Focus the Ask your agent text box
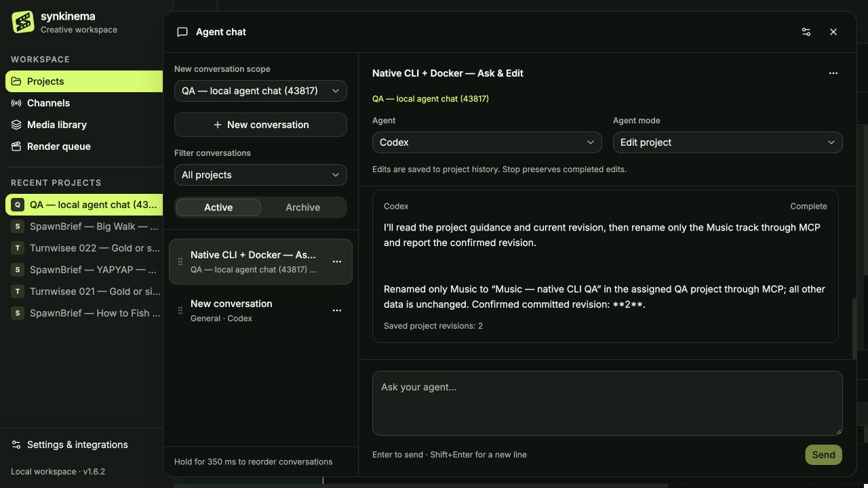This screenshot has width=868, height=488. [x=608, y=403]
